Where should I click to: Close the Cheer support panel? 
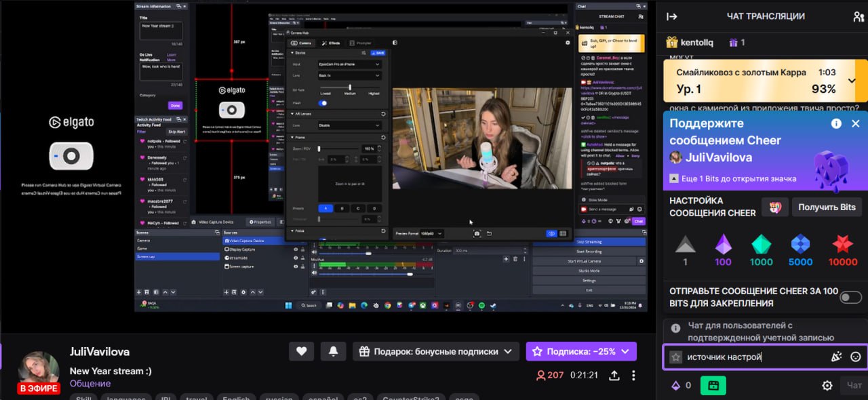tap(855, 123)
